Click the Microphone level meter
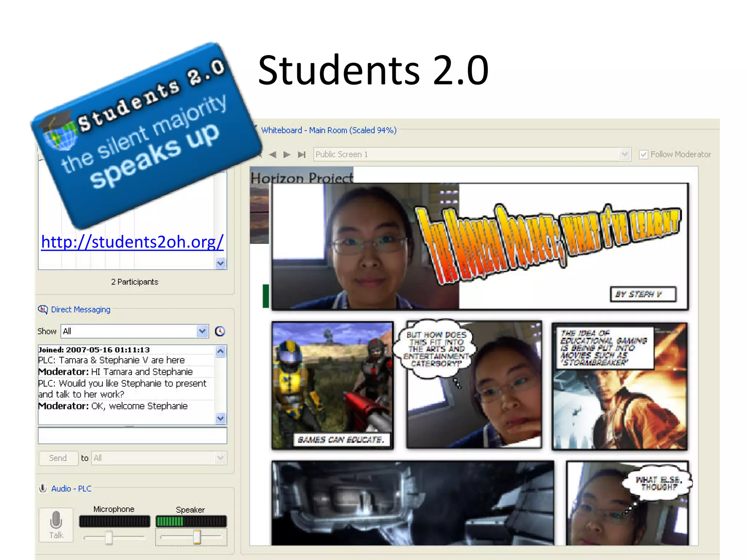Screen dimensions: 747x560 [x=115, y=521]
